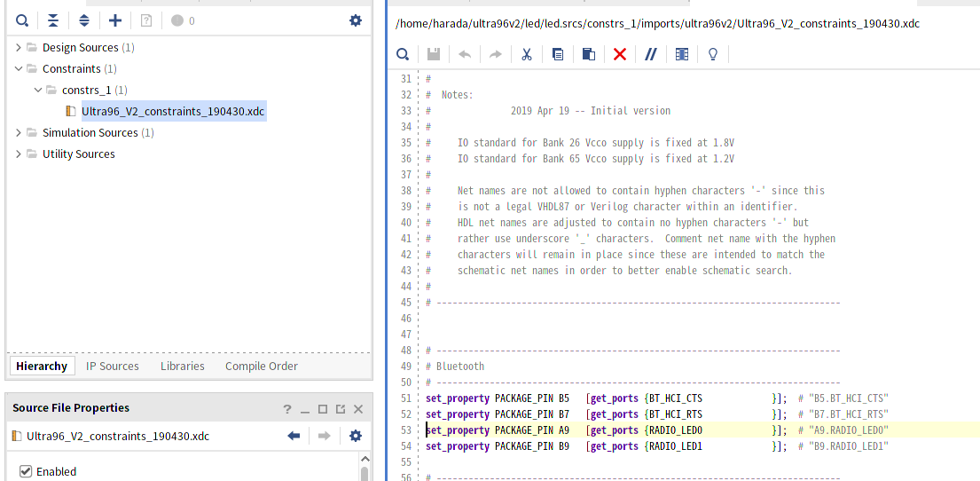Go to next object in Source File Properties
980x481 pixels.
(x=324, y=436)
